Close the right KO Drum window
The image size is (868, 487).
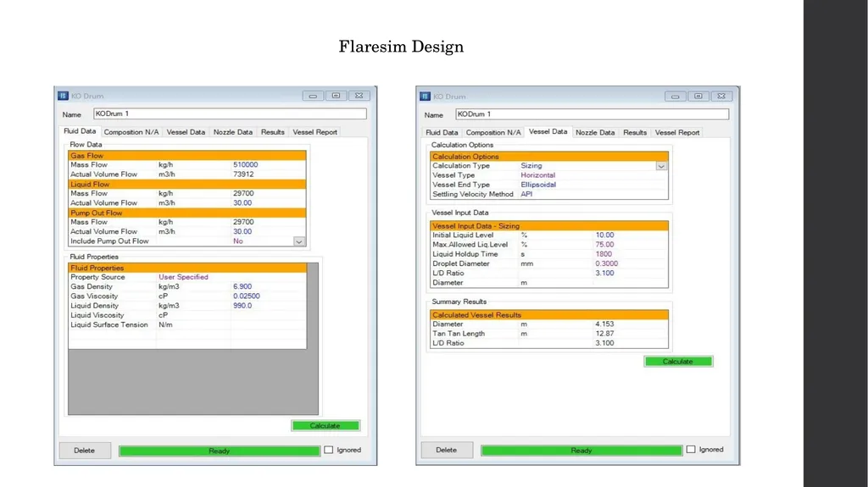point(721,97)
